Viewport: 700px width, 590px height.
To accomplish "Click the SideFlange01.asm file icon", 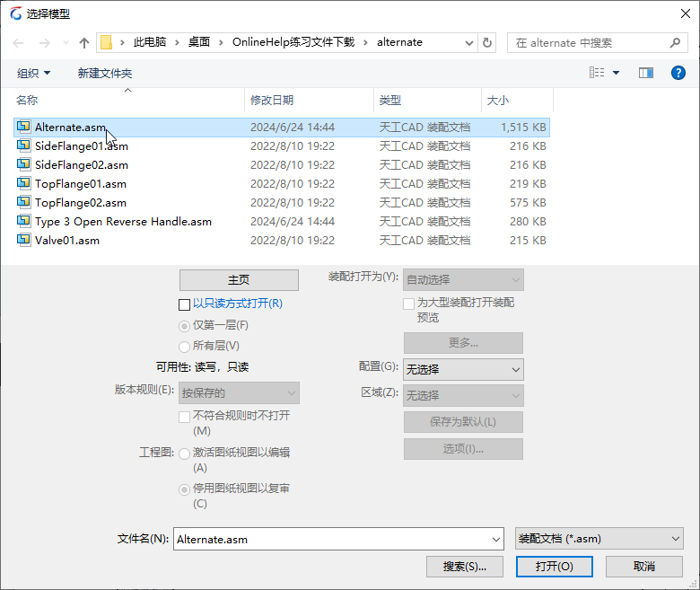I will pos(23,145).
